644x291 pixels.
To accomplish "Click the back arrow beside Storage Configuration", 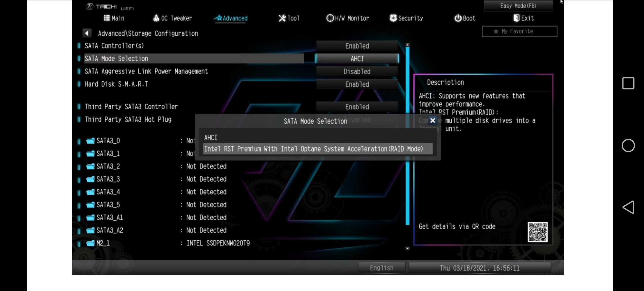I will (87, 33).
